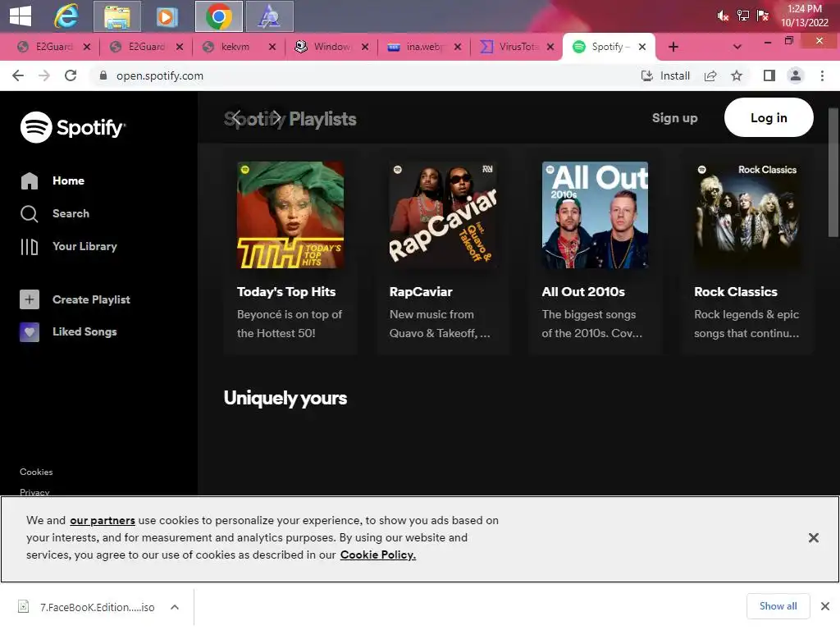Click Show all downloads

[x=778, y=606]
